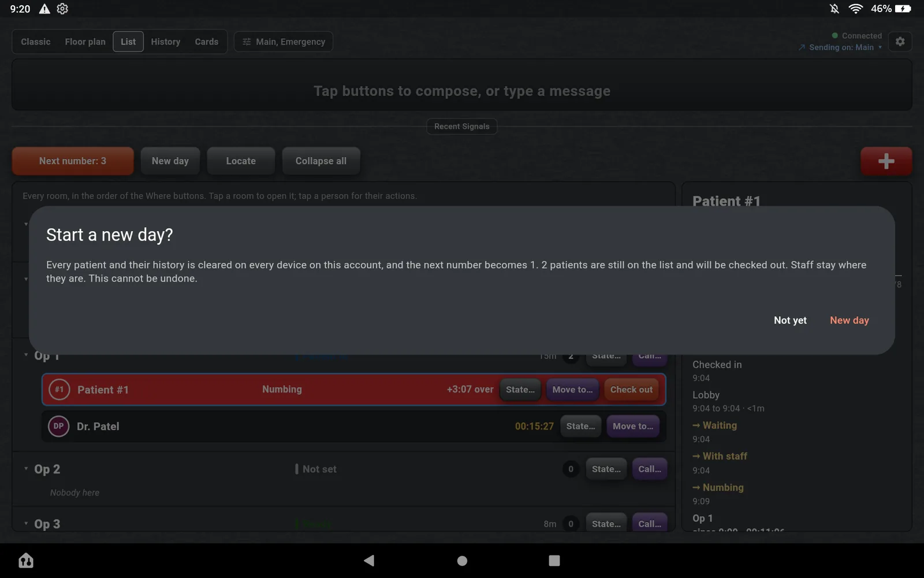
Task: Open the Move to… menu for Dr. Patel
Action: tap(633, 427)
